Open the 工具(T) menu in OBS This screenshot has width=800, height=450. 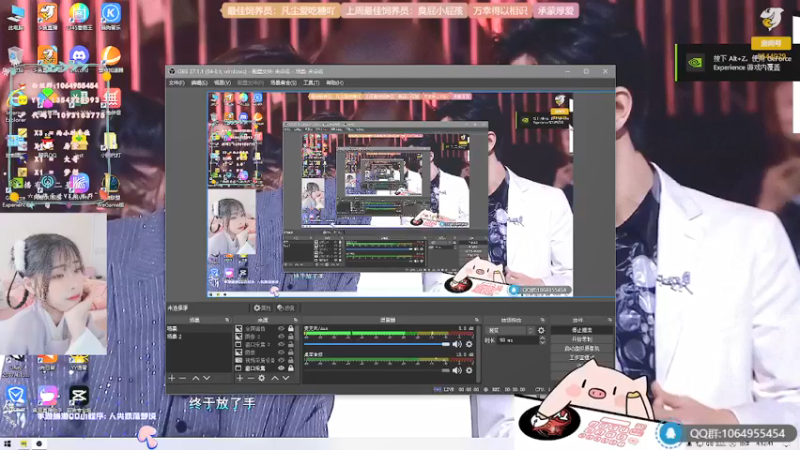(x=311, y=83)
